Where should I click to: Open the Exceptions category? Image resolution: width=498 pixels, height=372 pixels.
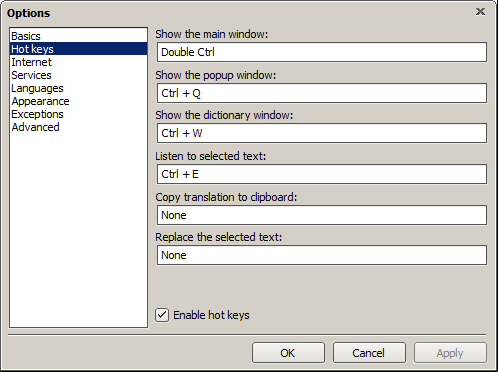tap(78, 114)
